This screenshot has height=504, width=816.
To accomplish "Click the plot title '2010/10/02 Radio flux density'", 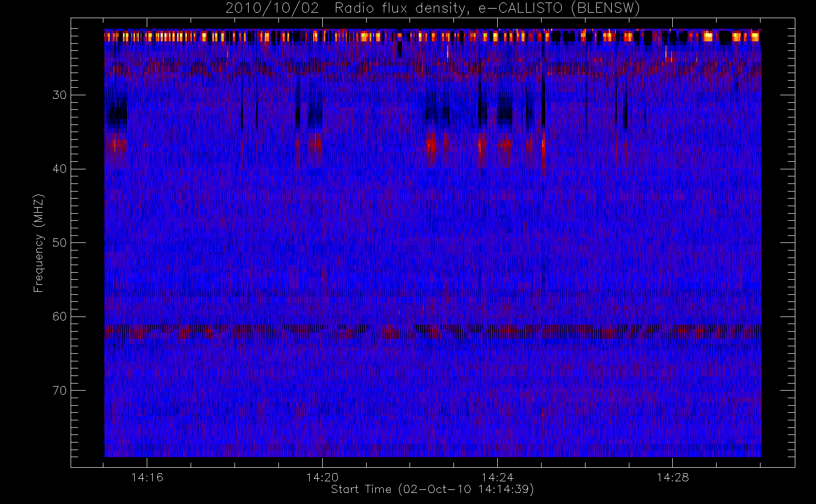I will [433, 9].
